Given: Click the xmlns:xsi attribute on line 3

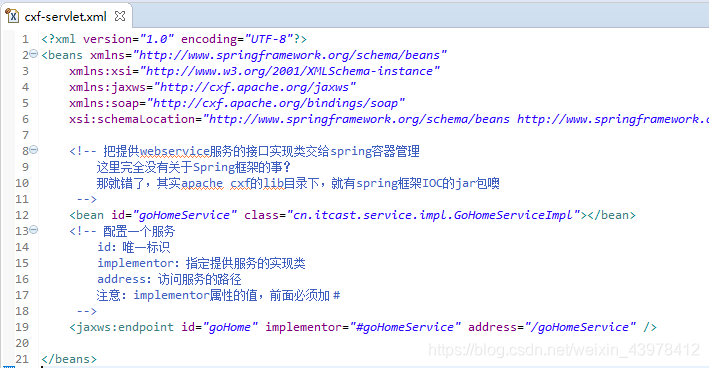Looking at the screenshot, I should tap(254, 71).
